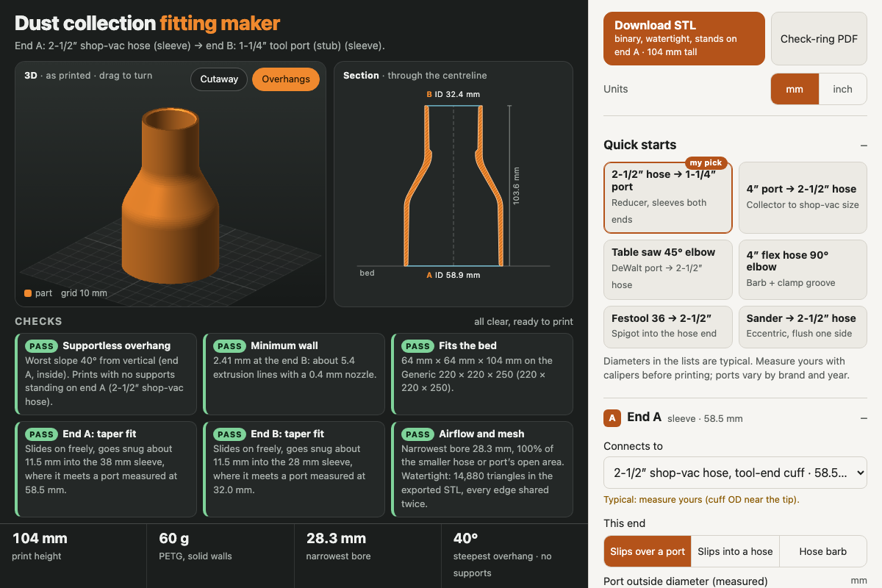Click the 'B ID 32.4 mm' section label
This screenshot has width=882, height=588.
(x=453, y=95)
